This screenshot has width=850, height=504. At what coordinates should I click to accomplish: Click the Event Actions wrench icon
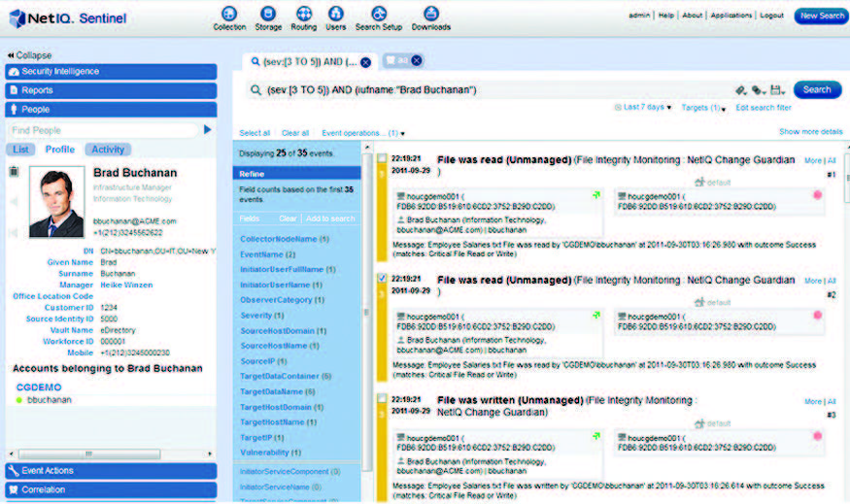pyautogui.click(x=14, y=471)
